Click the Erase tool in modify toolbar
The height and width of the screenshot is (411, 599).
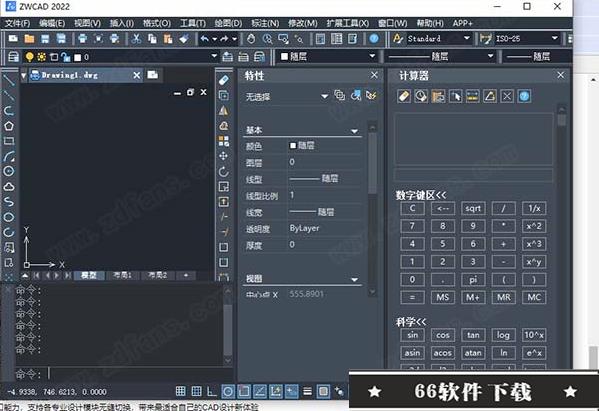tap(223, 80)
